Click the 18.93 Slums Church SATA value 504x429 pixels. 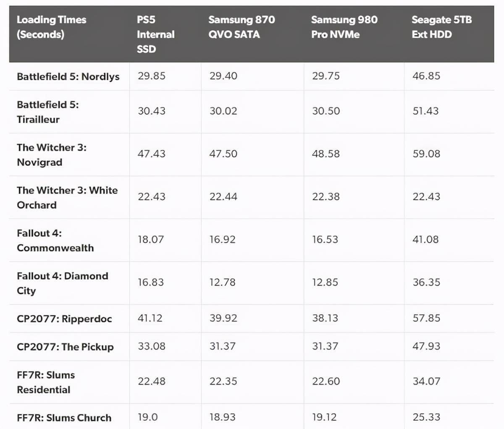[x=222, y=417]
